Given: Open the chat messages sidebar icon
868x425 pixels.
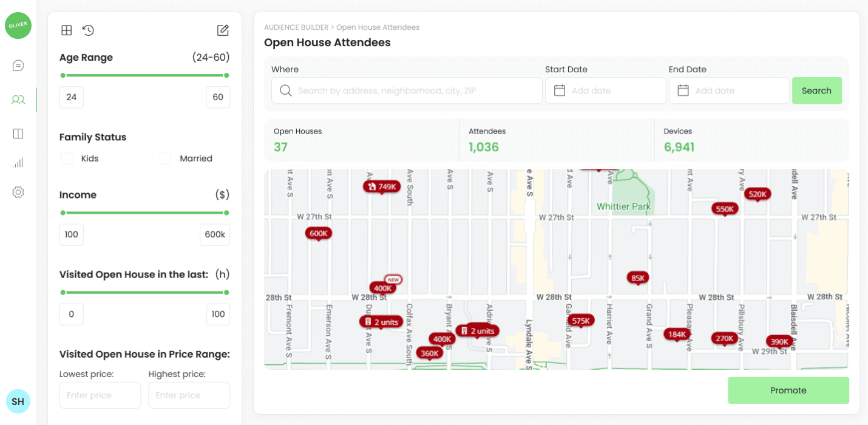Looking at the screenshot, I should click(18, 66).
